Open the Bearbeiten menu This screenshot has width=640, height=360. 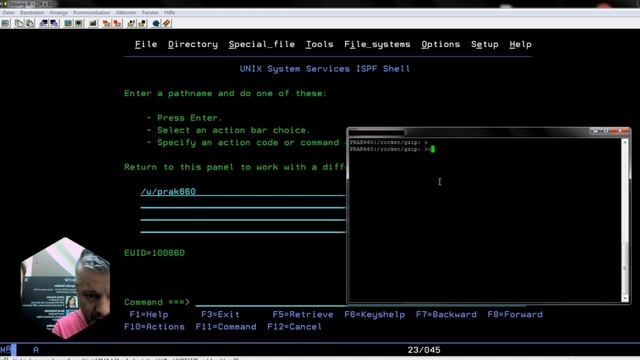[32, 13]
